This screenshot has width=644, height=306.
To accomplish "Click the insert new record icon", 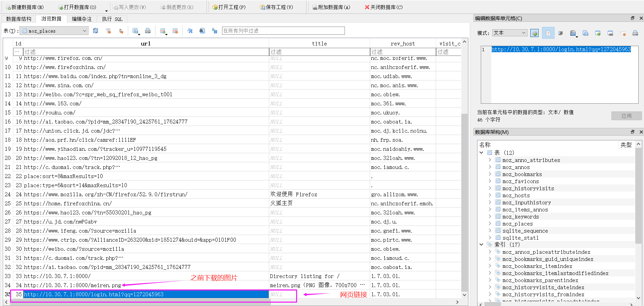I will (x=163, y=31).
